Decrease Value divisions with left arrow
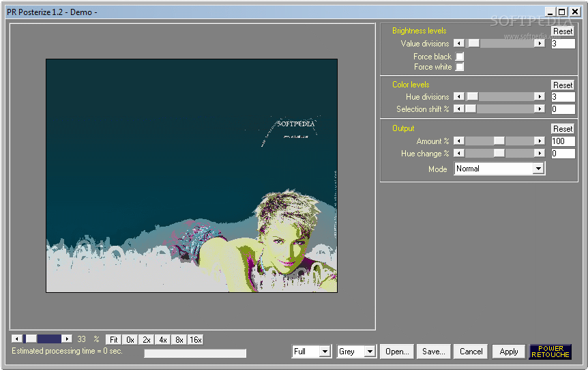This screenshot has height=370, width=588. [x=459, y=44]
